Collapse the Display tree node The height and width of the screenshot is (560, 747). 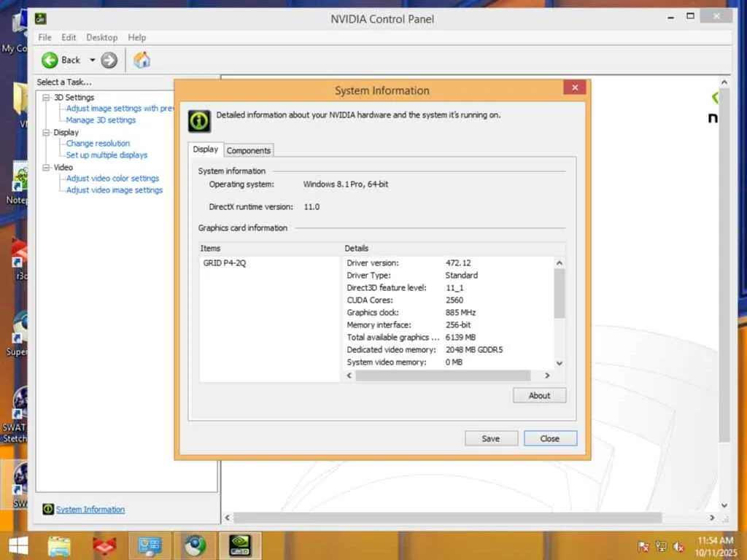pos(46,133)
